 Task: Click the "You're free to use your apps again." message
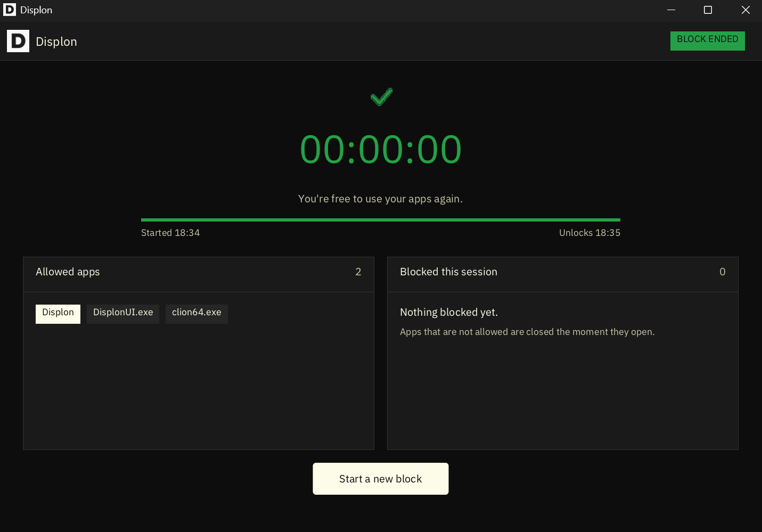pos(381,199)
